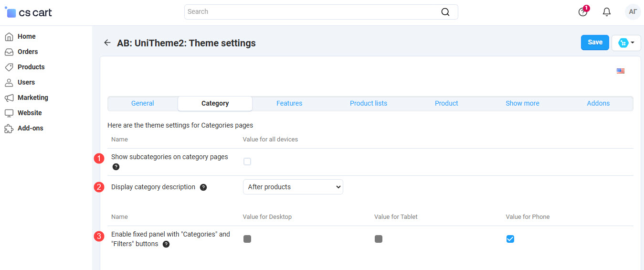644x270 pixels.
Task: Open the Features tab
Action: 289,103
